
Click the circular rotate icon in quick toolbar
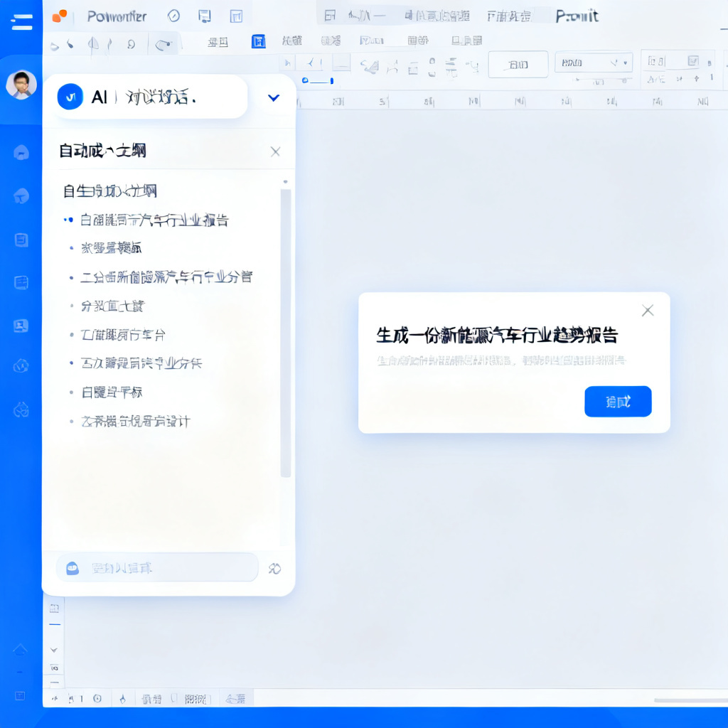click(x=132, y=45)
